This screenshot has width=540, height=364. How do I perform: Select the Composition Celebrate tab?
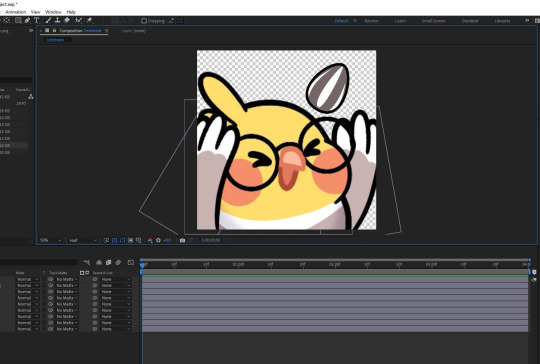coord(80,31)
